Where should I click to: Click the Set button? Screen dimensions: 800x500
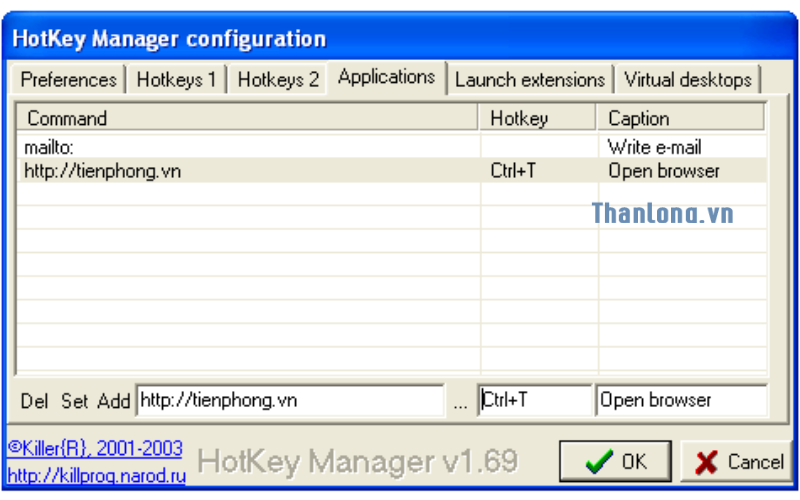pyautogui.click(x=74, y=401)
